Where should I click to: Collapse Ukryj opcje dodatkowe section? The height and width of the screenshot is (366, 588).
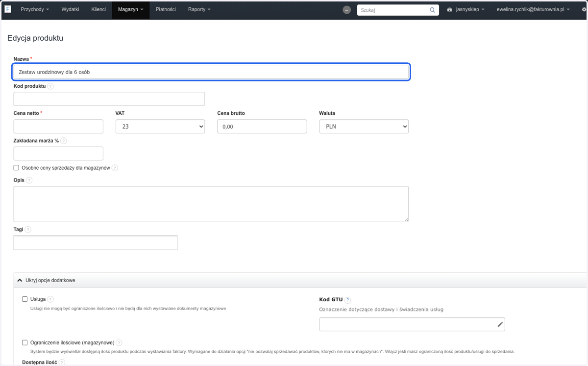pos(46,280)
